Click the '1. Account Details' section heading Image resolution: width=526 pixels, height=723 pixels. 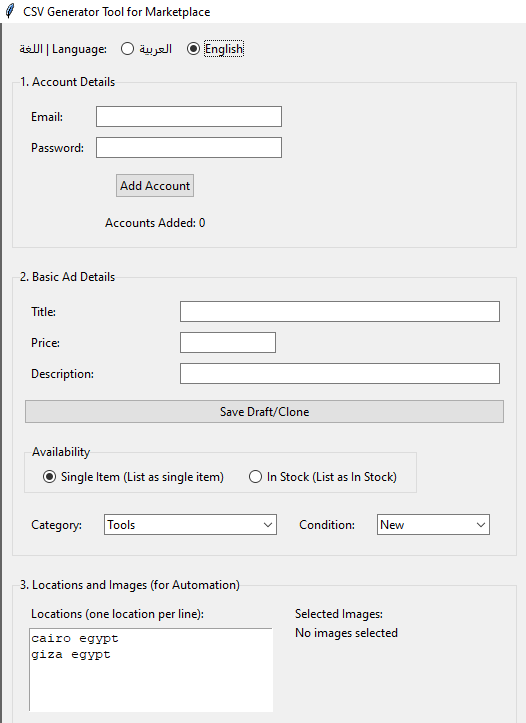(x=68, y=82)
